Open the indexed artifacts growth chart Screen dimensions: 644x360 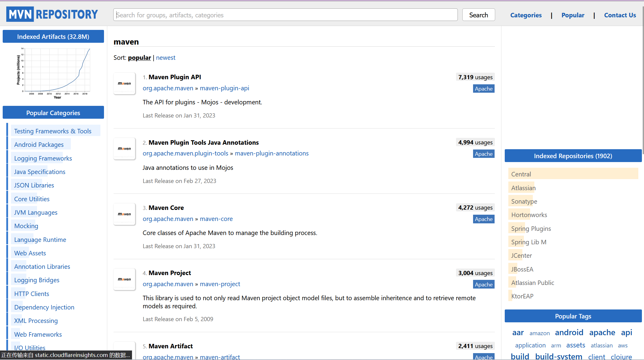[x=53, y=73]
